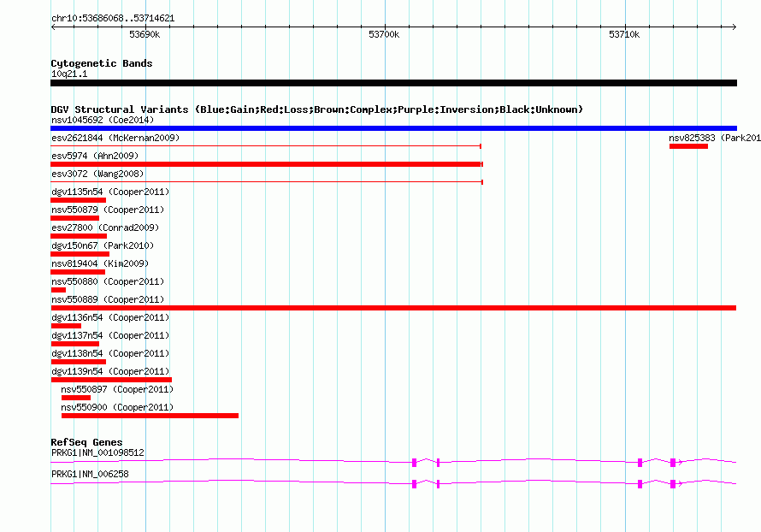Screen dimensions: 761x532
Task: Select dgv1135n54 (Cooper2011) label
Action: [x=110, y=192]
